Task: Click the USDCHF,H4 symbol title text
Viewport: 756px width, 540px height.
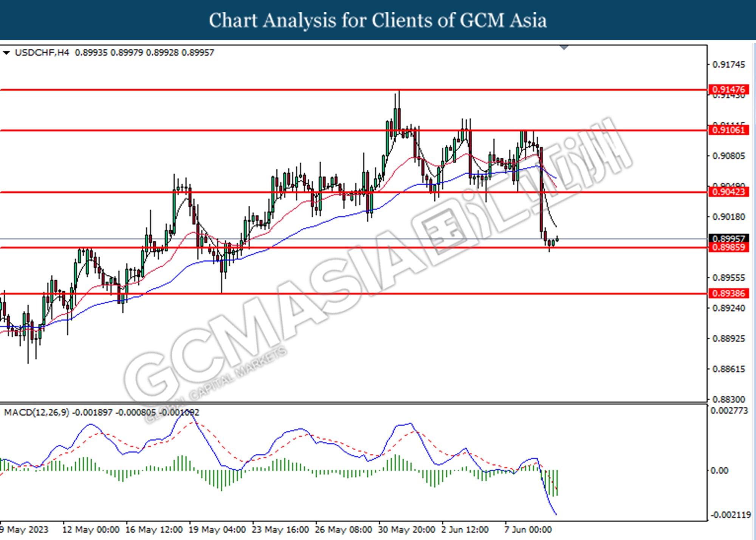Action: [x=42, y=53]
